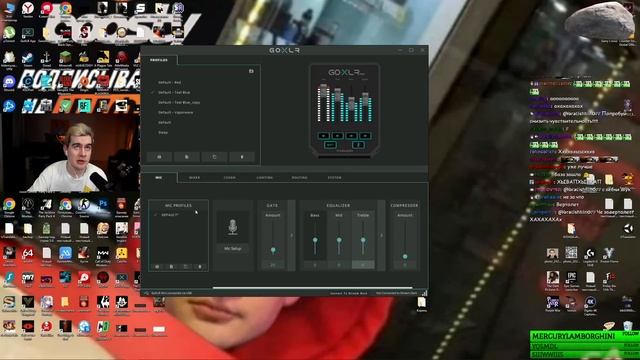The width and height of the screenshot is (640, 360).
Task: Click the Mic Setup button
Action: [233, 248]
